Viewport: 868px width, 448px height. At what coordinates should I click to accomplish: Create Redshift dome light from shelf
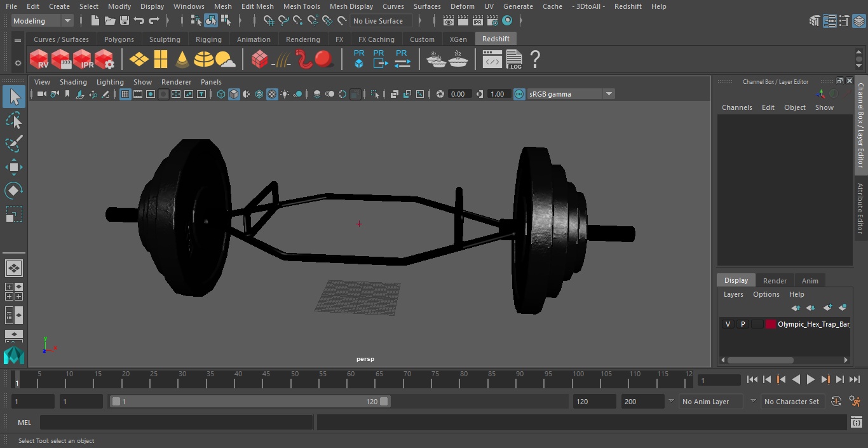click(x=204, y=60)
